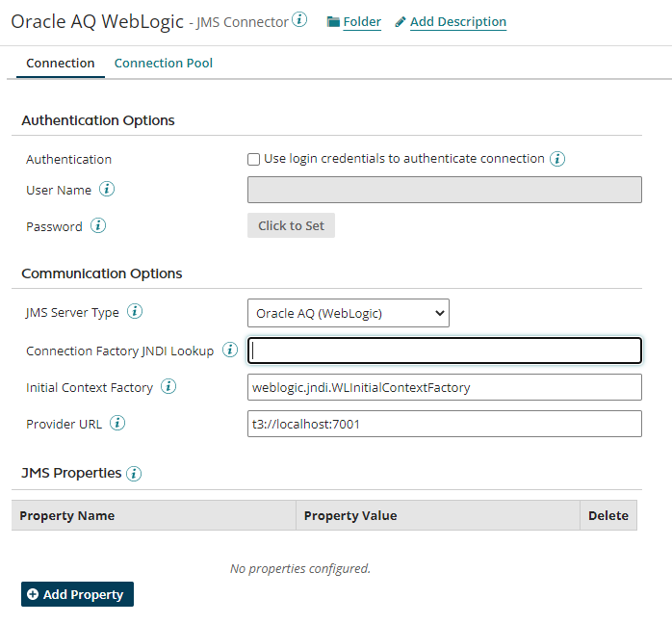Click the Provider URL field
The image size is (672, 624).
coord(445,424)
